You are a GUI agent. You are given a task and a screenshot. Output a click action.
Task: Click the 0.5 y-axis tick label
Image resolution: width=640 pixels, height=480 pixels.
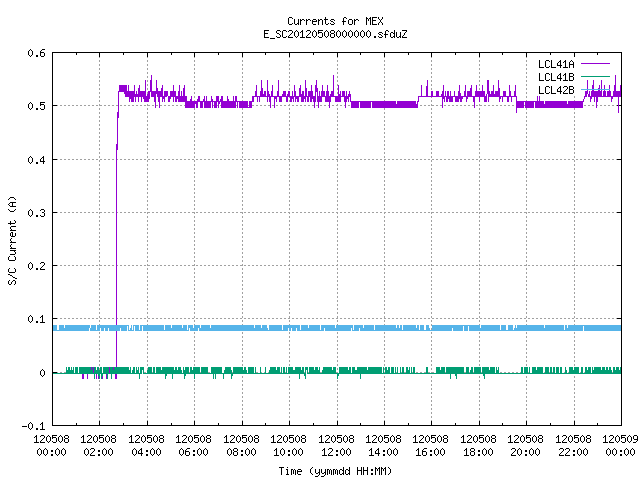click(36, 106)
